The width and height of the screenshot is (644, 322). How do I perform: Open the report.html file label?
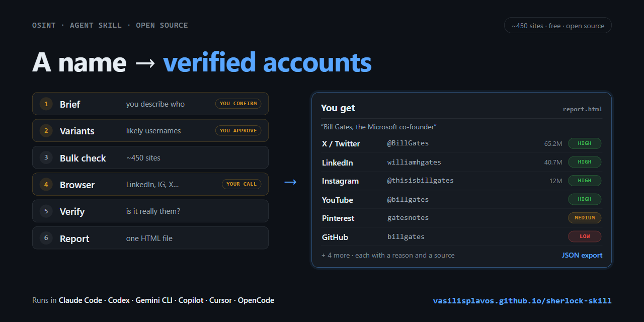pos(583,109)
